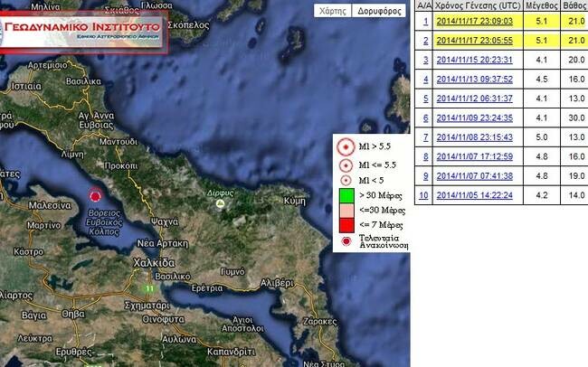Click the Χρόνος Γένεσης (UTC) column header

pyautogui.click(x=479, y=5)
